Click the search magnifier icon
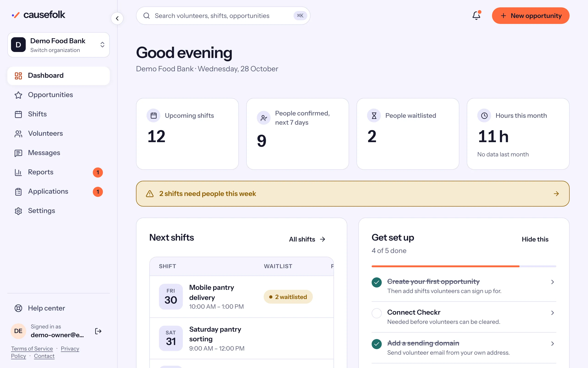Image resolution: width=588 pixels, height=368 pixels. (147, 16)
